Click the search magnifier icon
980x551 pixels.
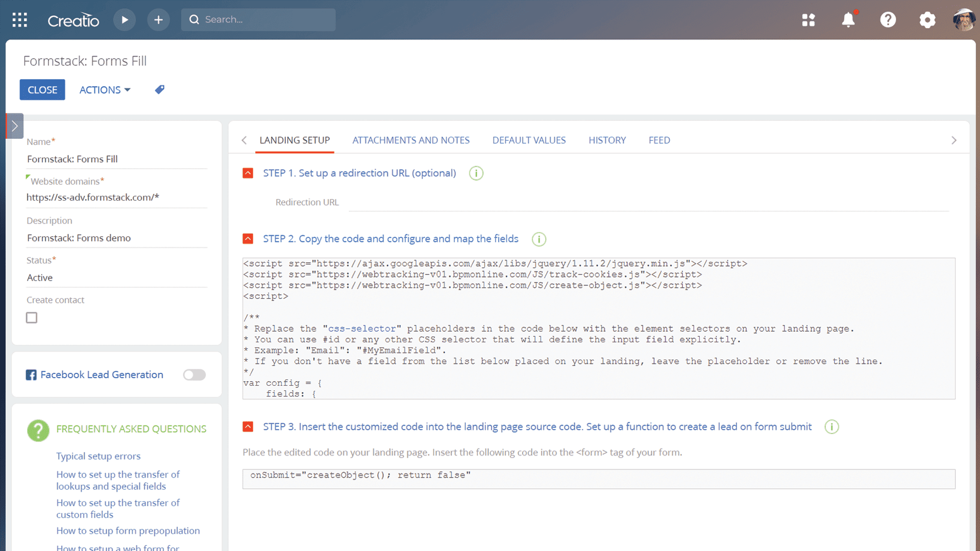[194, 19]
